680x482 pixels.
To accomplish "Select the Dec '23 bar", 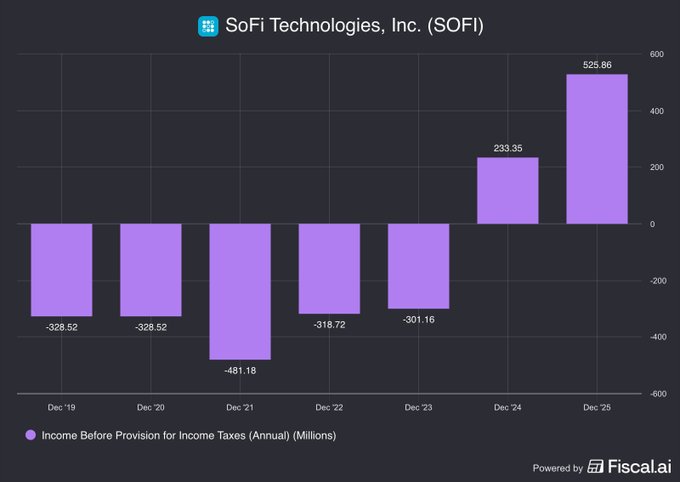I will [418, 266].
